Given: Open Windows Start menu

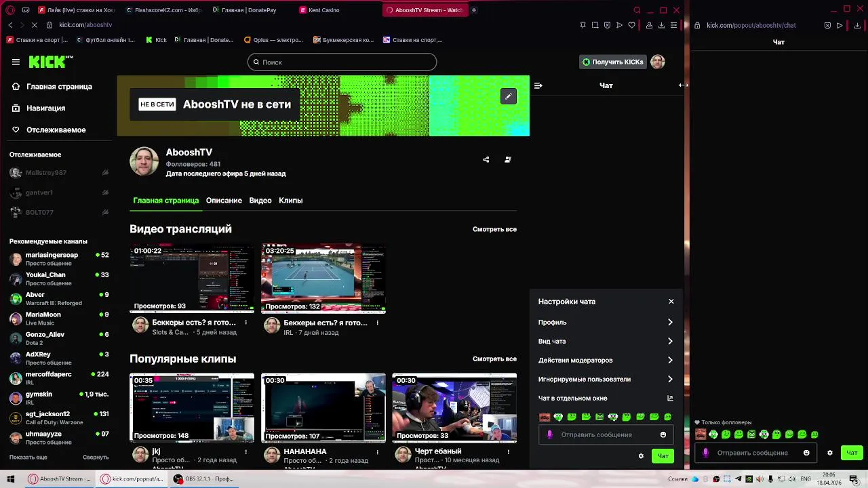Looking at the screenshot, I should (10, 479).
